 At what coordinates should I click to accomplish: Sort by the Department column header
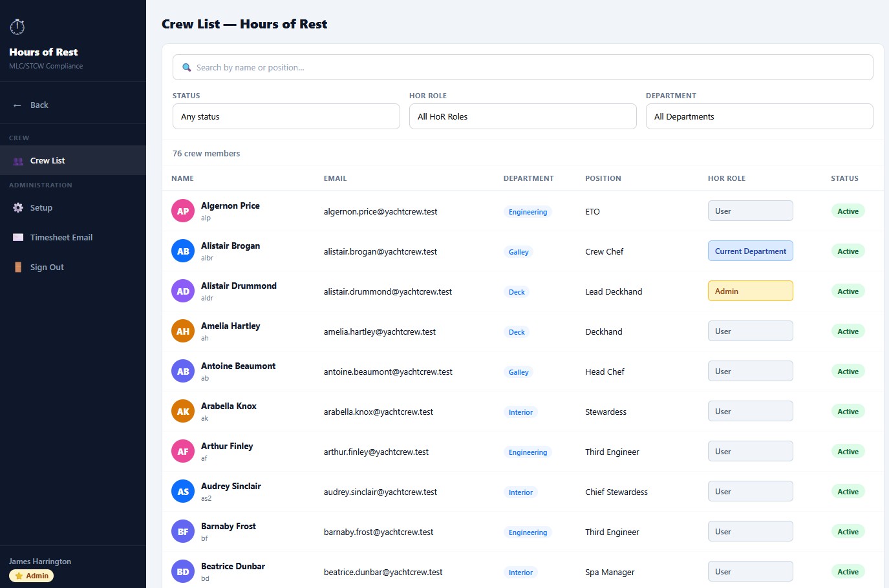(x=528, y=178)
